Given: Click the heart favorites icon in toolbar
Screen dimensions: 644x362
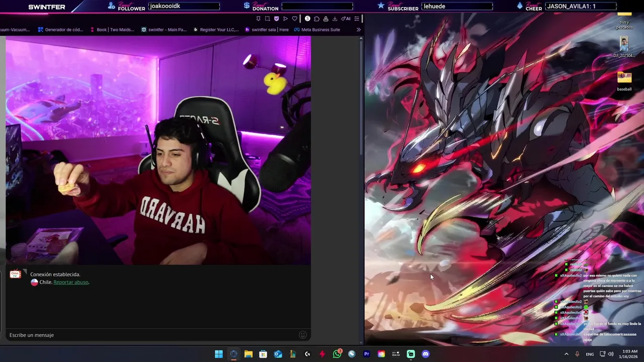Looking at the screenshot, I should point(295,19).
